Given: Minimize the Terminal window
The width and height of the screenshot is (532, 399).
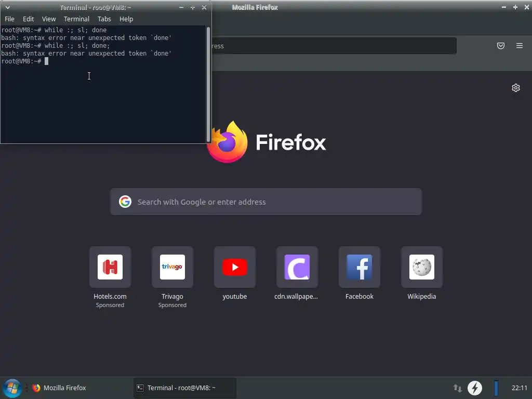Looking at the screenshot, I should (181, 7).
